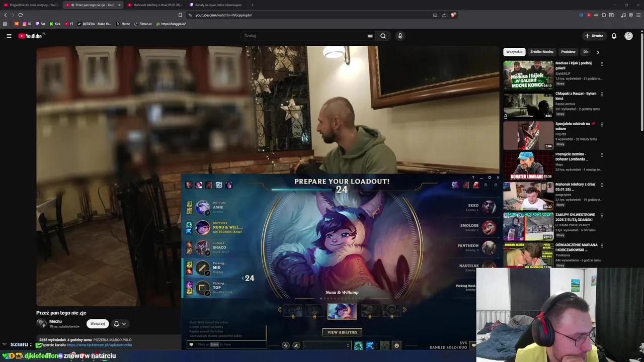Open 'Chłopaki z Raszei' video thumbnail

click(528, 105)
